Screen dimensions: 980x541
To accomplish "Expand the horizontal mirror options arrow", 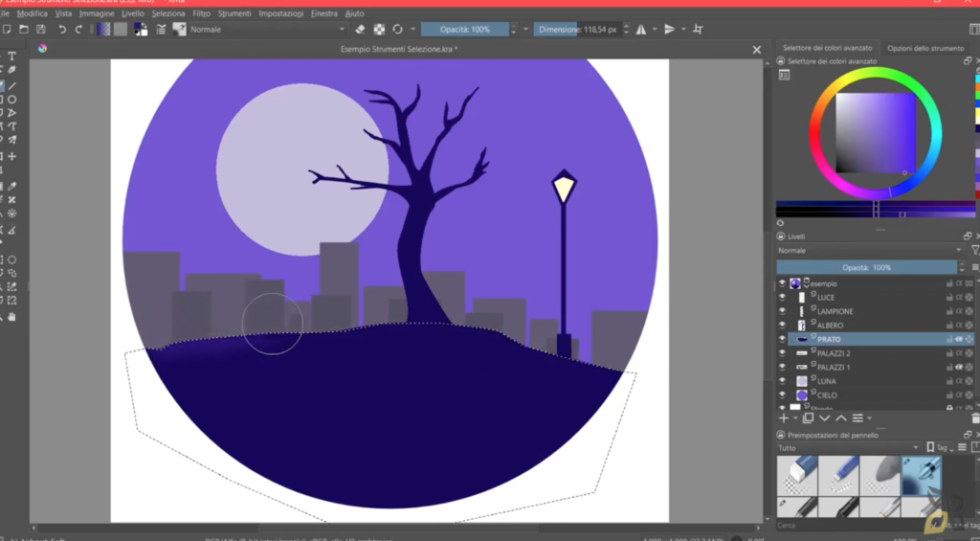I will tap(655, 30).
